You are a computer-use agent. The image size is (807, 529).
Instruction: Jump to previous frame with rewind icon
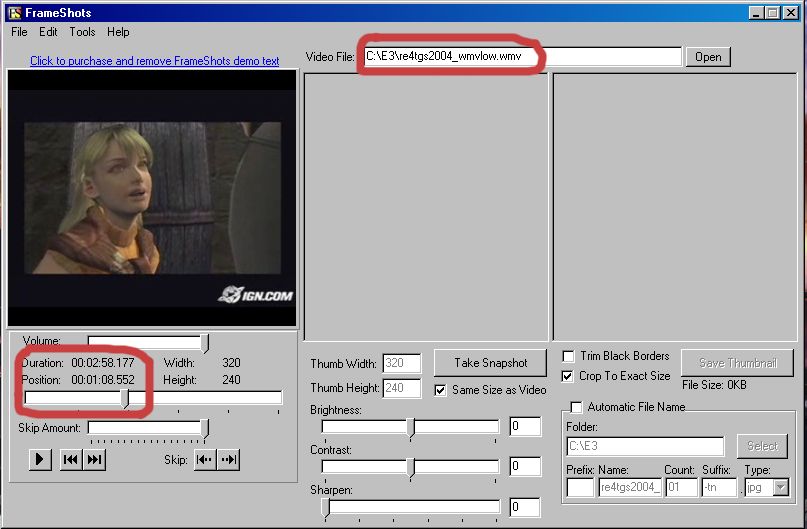pos(70,459)
